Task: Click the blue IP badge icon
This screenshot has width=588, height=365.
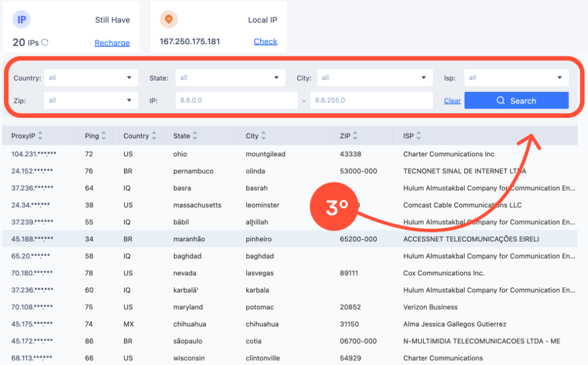Action: (22, 20)
